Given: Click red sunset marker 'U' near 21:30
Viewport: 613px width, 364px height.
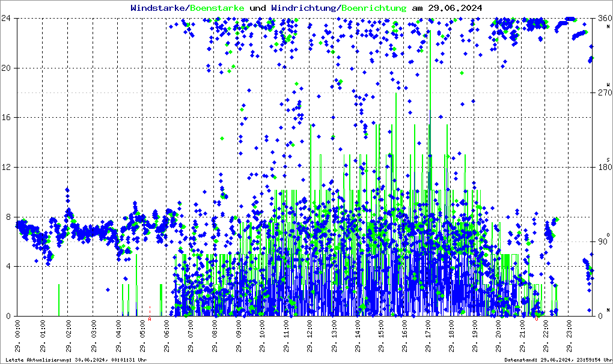Looking at the screenshot, I should 536,319.
